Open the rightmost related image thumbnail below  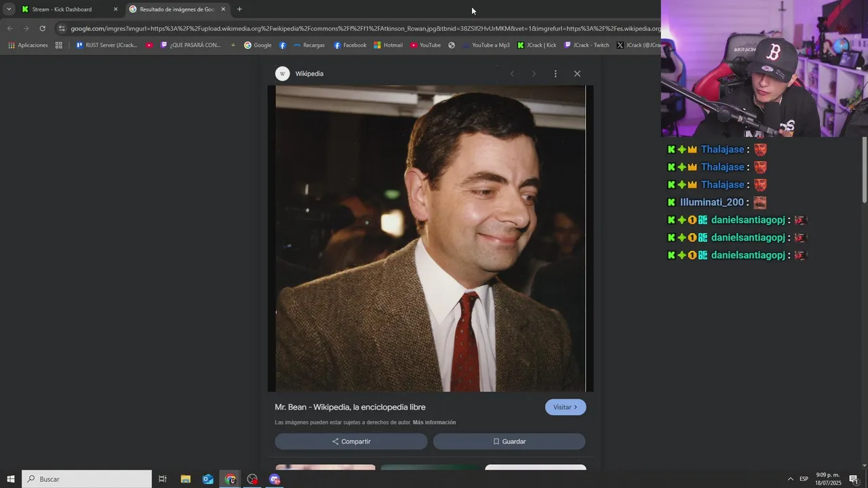click(x=536, y=467)
